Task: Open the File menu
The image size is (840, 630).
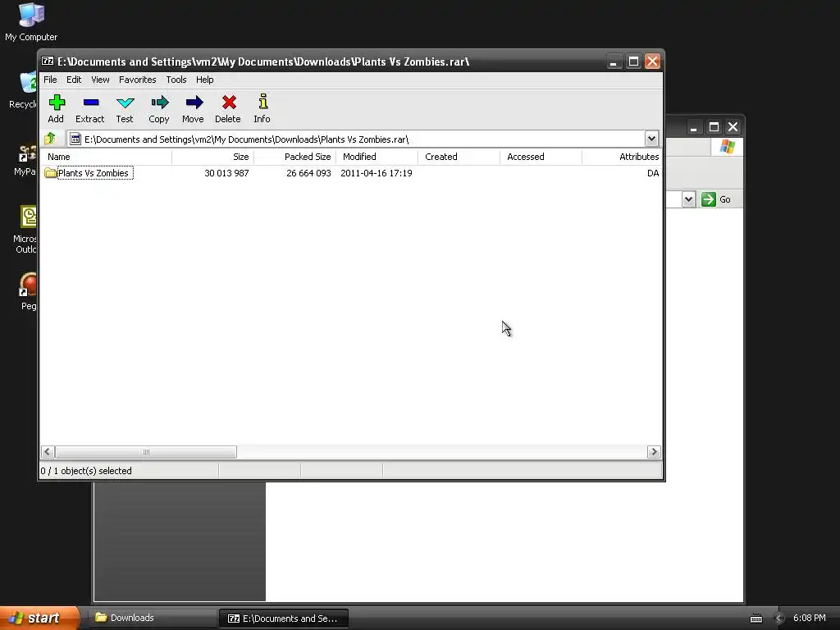Action: point(50,80)
